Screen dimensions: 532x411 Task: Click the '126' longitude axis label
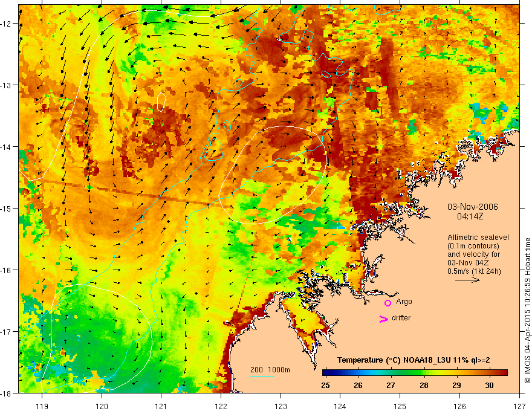(459, 406)
